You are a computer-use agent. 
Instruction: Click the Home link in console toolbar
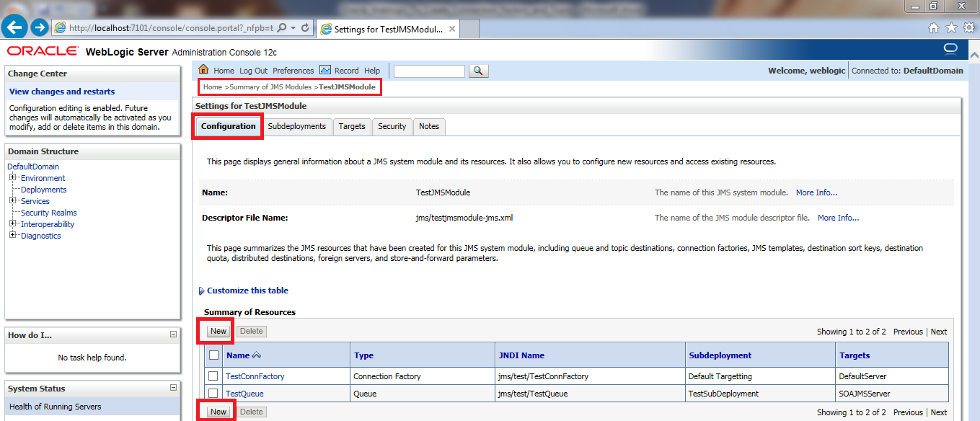click(x=224, y=71)
